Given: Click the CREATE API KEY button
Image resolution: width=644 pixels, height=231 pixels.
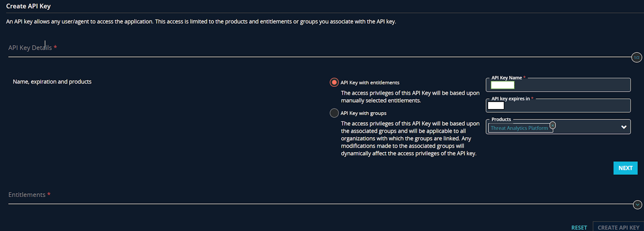Looking at the screenshot, I should click(x=618, y=227).
